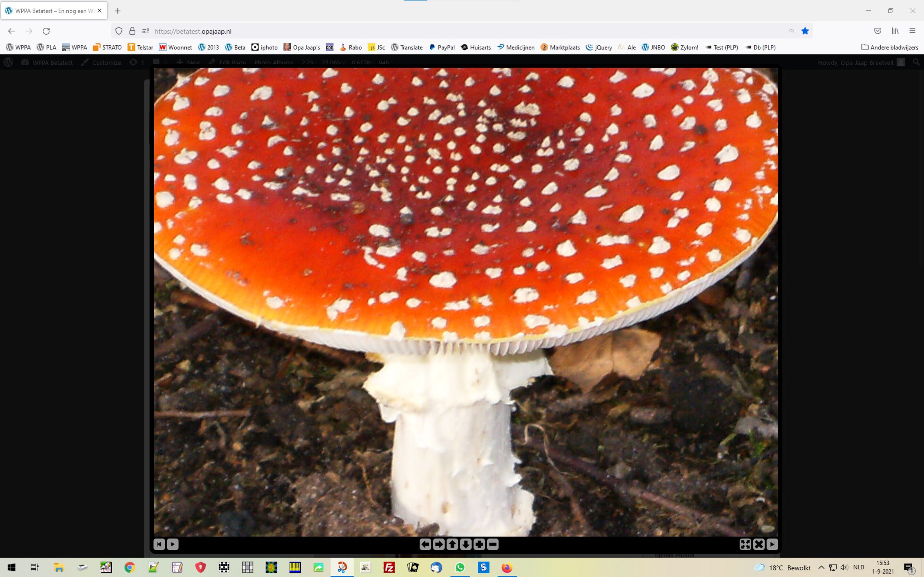Expand the Andere bladwijzers bookmarks folder
The width and height of the screenshot is (924, 577).
click(x=890, y=47)
